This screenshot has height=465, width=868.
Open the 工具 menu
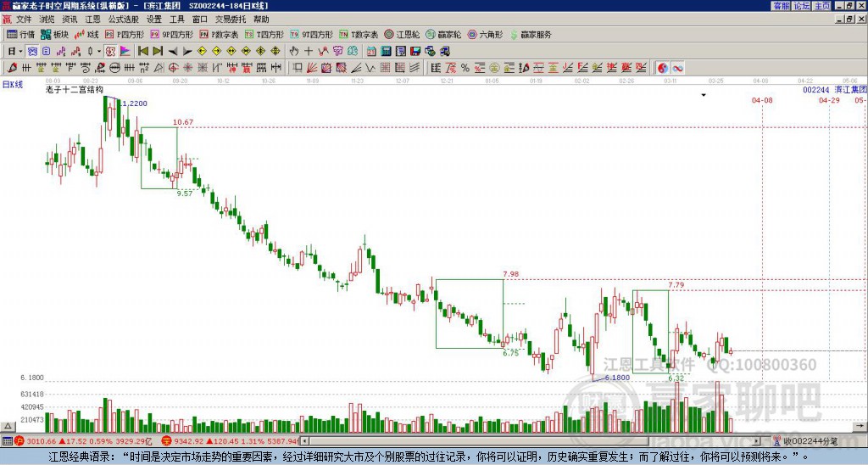(x=176, y=20)
